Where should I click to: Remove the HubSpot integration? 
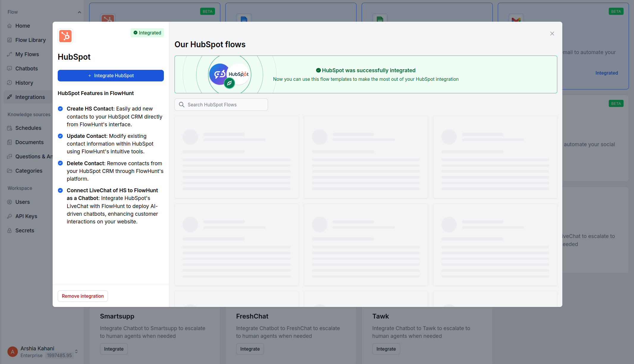(83, 296)
